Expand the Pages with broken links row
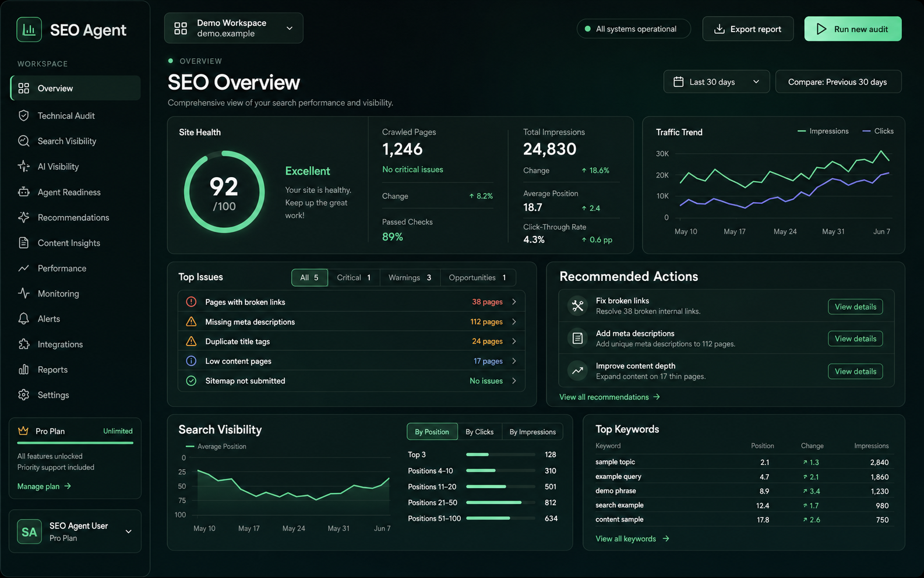Viewport: 924px width, 578px height. click(x=351, y=302)
